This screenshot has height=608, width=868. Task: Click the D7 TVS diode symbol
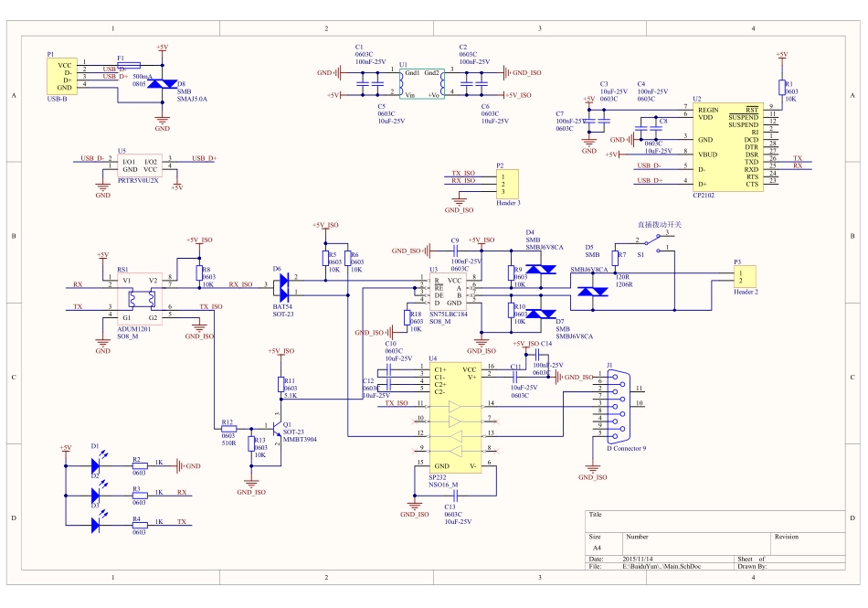pos(541,314)
